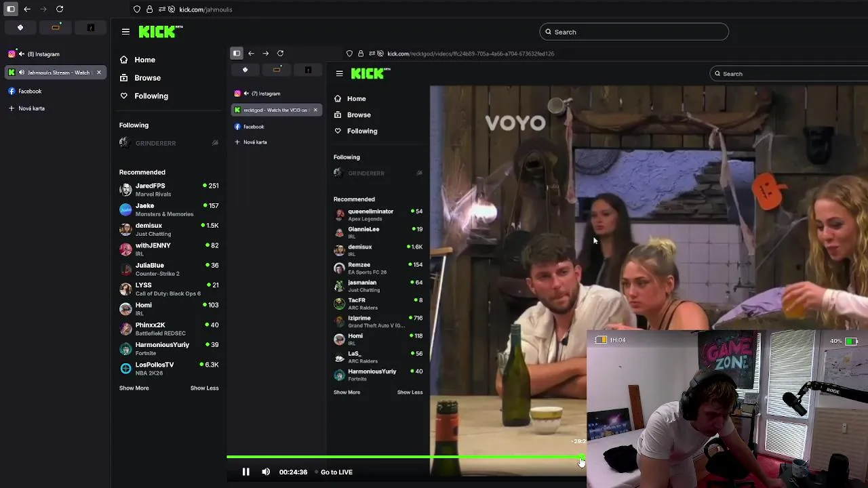868x488 pixels.
Task: Open demisux Just Chatting channel with 1.5K viewers
Action: pyautogui.click(x=168, y=229)
